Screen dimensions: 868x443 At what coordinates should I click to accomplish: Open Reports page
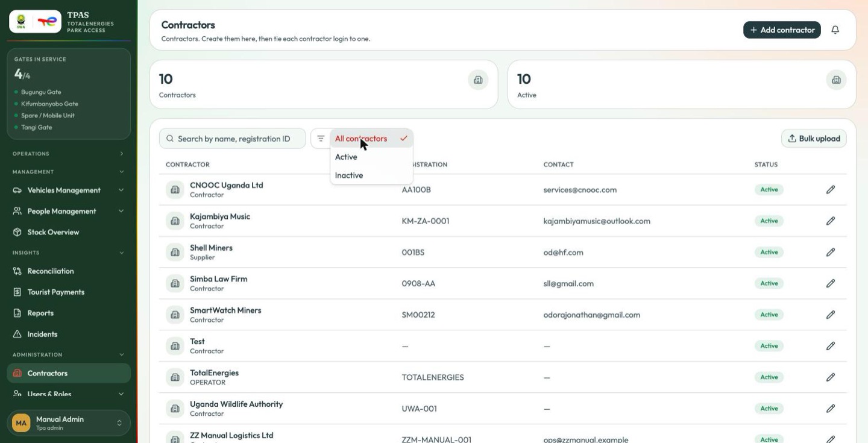tap(69, 313)
